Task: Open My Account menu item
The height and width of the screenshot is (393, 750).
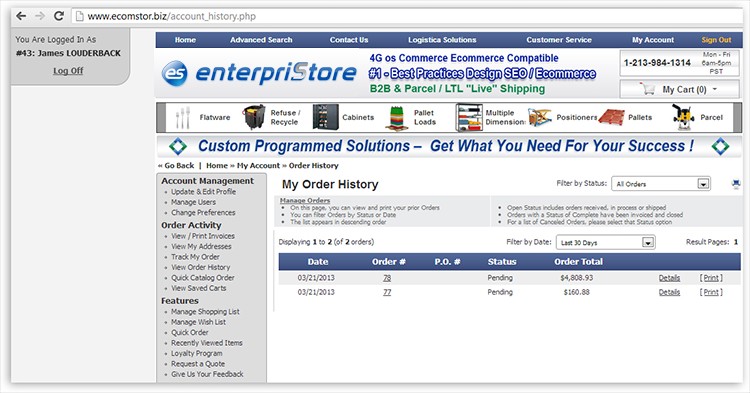Action: point(653,40)
